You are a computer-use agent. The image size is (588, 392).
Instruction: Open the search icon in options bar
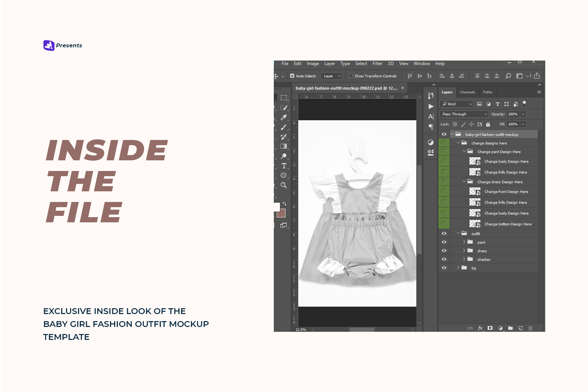508,76
